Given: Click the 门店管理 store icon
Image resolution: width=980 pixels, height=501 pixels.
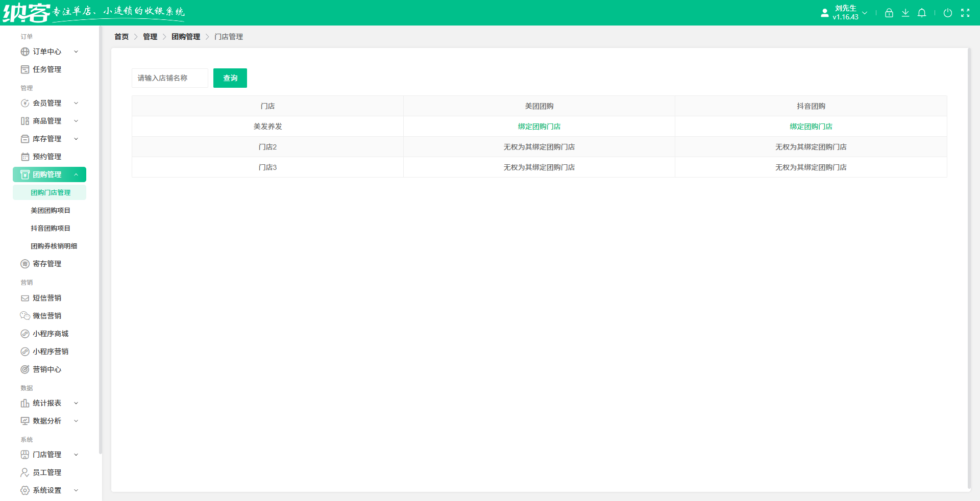Looking at the screenshot, I should [x=25, y=455].
